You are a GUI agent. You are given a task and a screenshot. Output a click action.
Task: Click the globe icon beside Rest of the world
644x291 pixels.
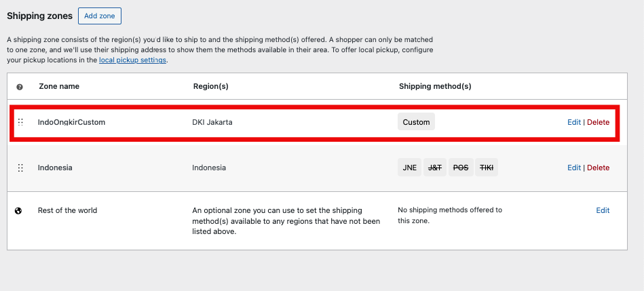pos(19,210)
